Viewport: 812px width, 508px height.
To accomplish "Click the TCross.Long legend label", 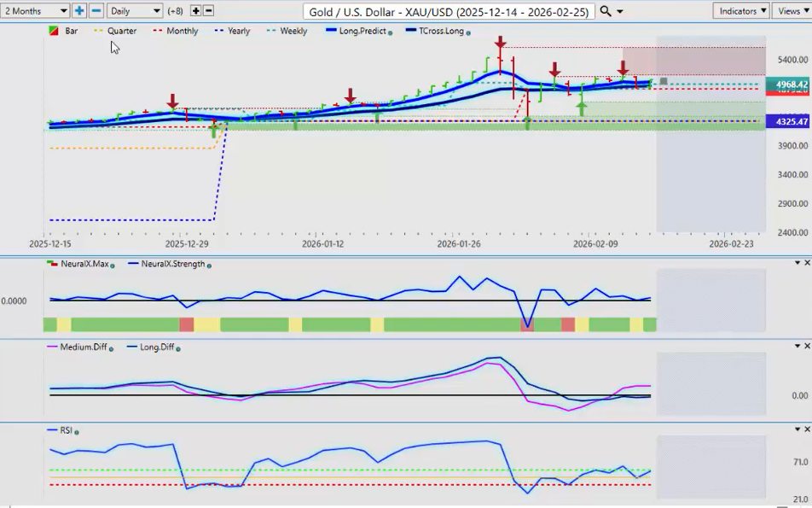I will coord(439,31).
